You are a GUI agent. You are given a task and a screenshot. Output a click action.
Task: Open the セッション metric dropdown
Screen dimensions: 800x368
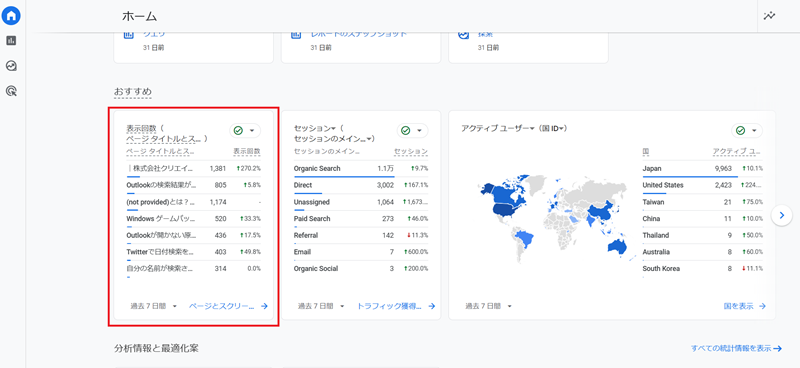click(x=314, y=128)
